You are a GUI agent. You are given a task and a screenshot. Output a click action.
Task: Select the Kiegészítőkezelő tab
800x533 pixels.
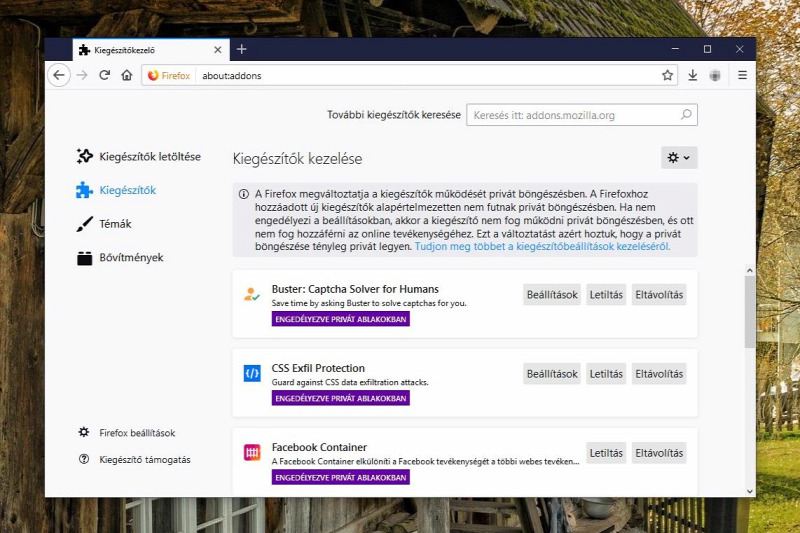pyautogui.click(x=151, y=50)
